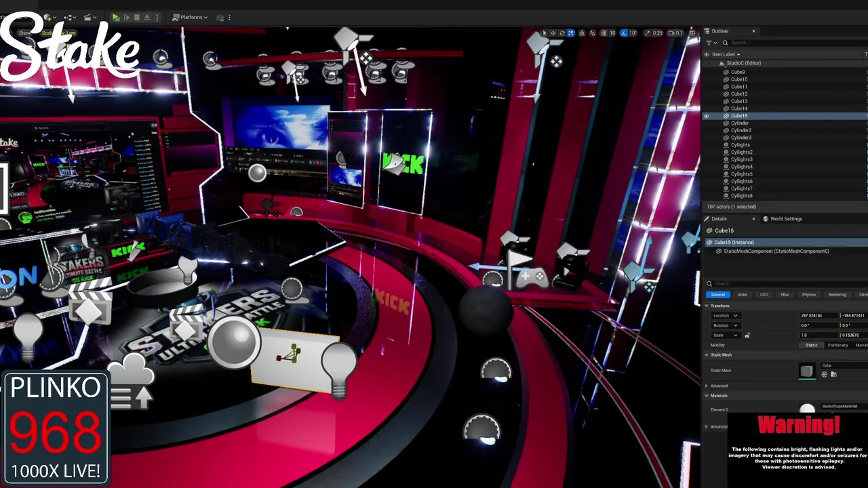This screenshot has height=488, width=868.
Task: Collapse the Static Mesh section
Action: coord(707,355)
